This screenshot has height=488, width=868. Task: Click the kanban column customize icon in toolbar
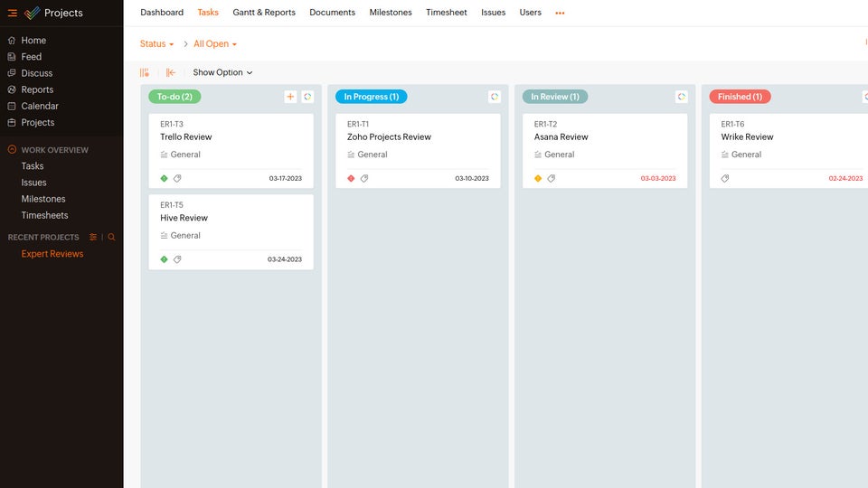[x=145, y=72]
